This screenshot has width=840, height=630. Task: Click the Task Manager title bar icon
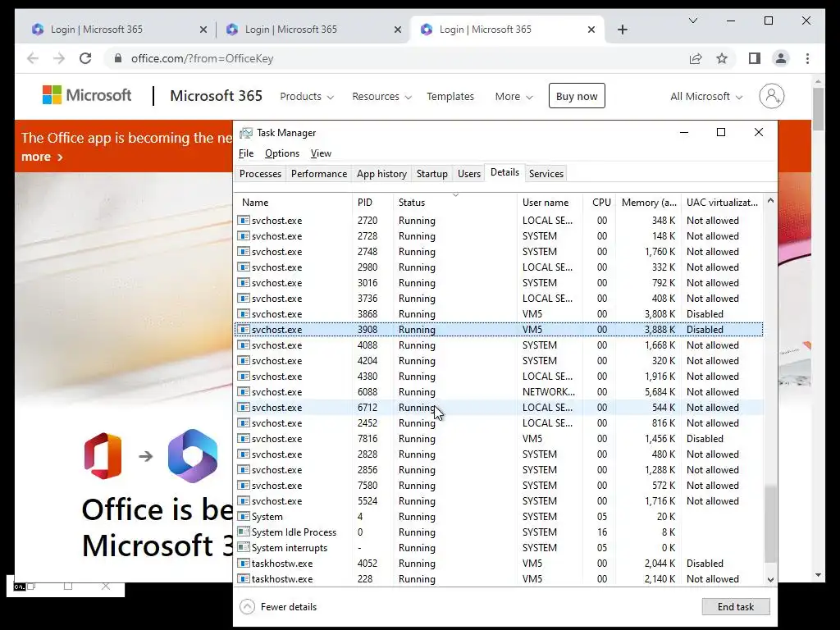[246, 133]
